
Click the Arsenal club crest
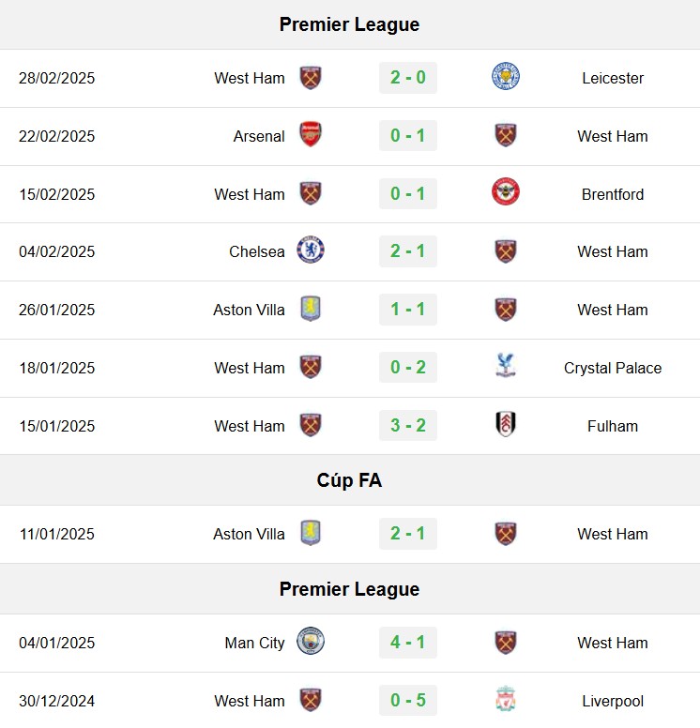[x=311, y=135]
